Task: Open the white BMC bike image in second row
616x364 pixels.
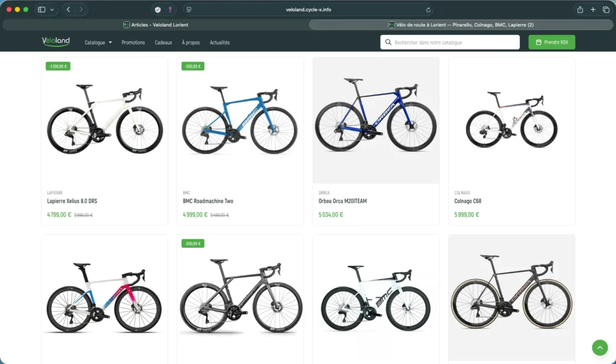Action: point(376,298)
